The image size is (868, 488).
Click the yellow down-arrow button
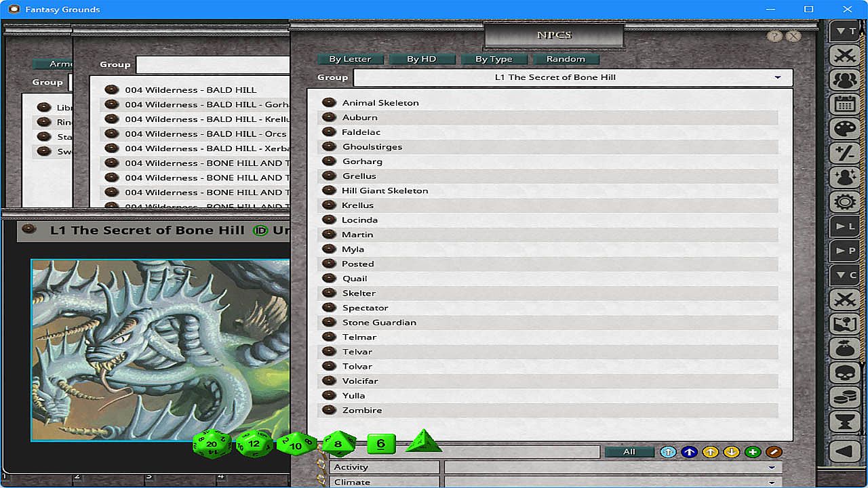(x=731, y=452)
